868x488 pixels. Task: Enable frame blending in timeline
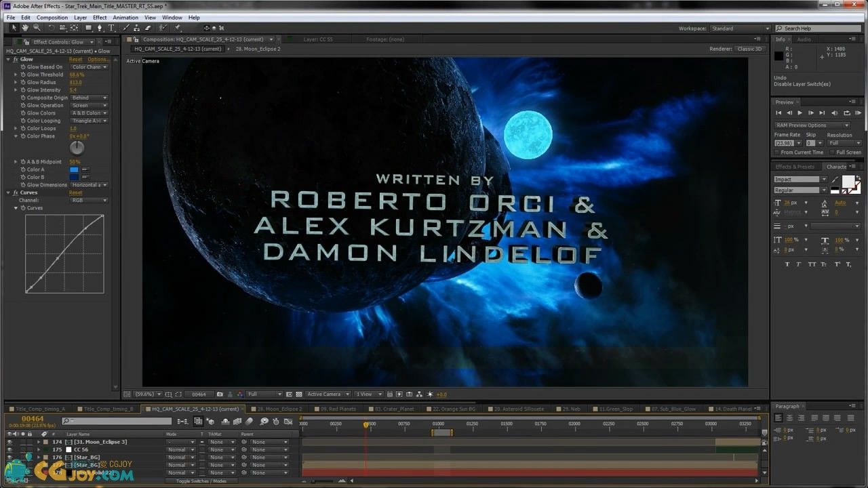[x=237, y=422]
